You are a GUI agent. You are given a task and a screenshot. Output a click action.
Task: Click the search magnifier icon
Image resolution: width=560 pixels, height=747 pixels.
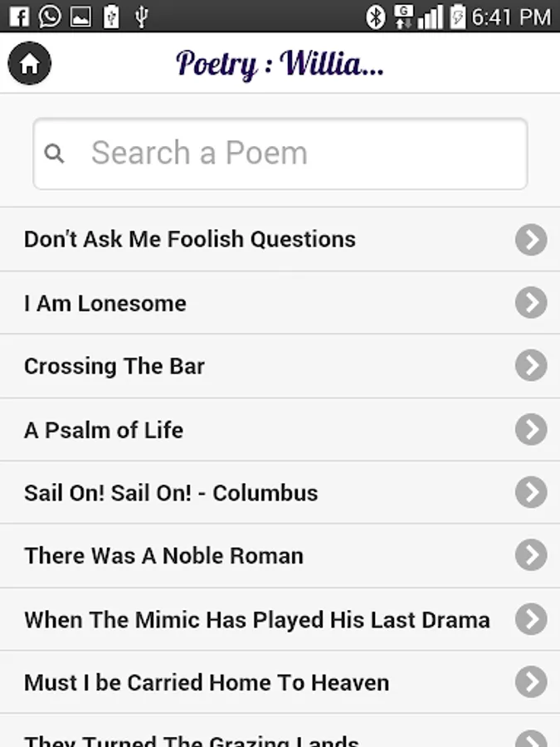(55, 154)
